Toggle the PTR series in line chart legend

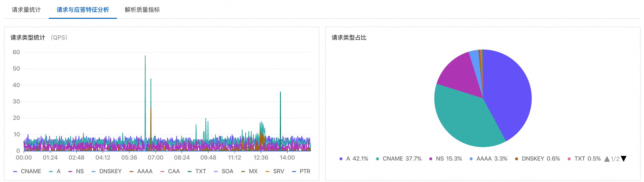pos(301,172)
